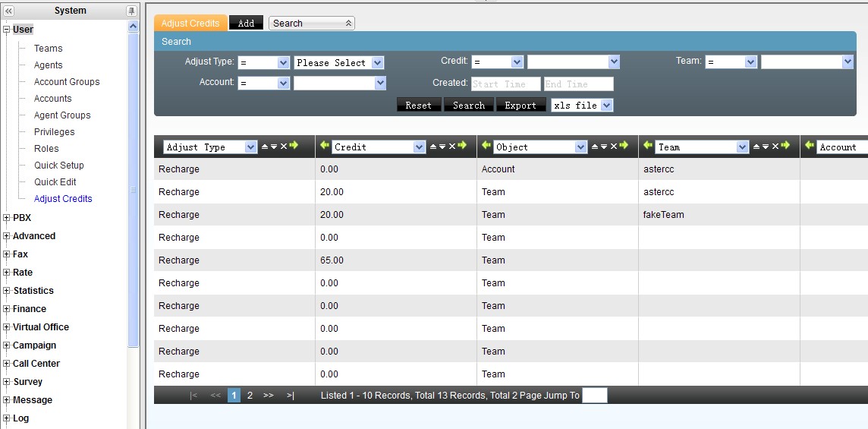Move Credit column left with green arrow
The image size is (868, 429).
325,146
